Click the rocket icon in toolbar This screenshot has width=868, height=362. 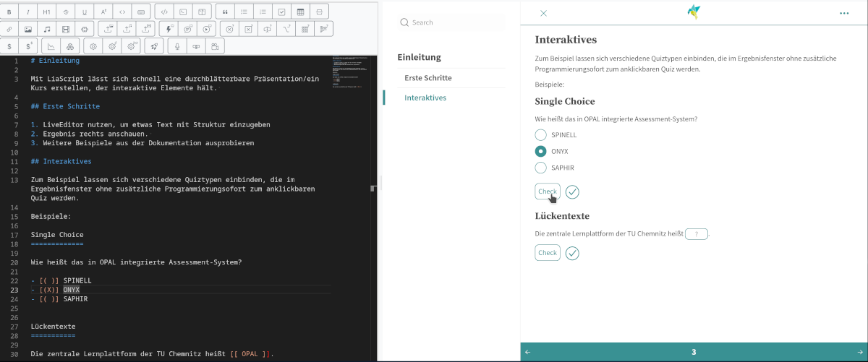(x=153, y=46)
